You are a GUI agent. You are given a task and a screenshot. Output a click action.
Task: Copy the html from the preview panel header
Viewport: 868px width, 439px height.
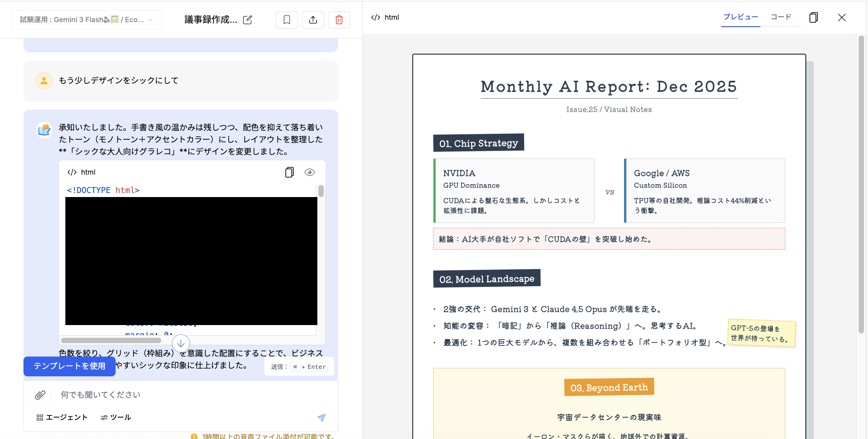point(813,17)
